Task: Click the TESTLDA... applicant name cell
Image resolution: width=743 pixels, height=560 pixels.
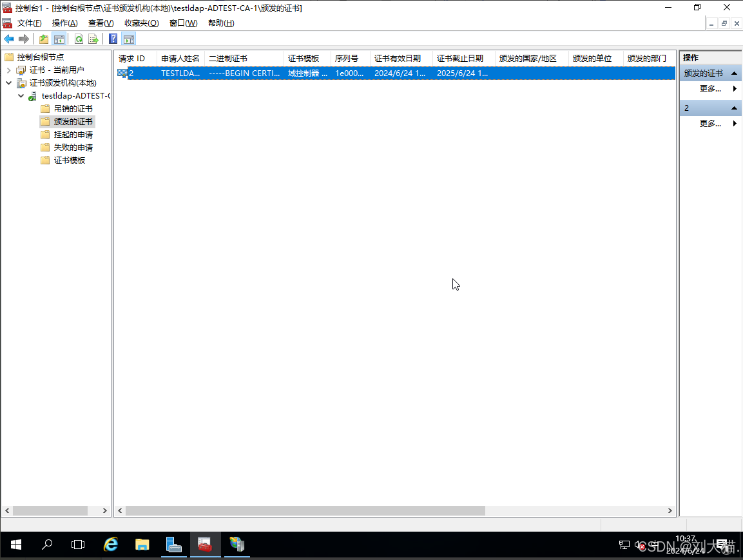Action: (180, 73)
